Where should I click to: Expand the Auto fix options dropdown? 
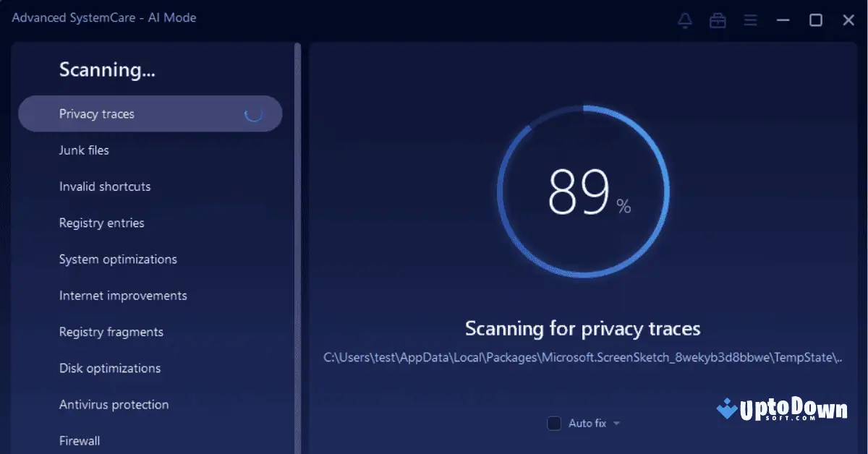[616, 423]
